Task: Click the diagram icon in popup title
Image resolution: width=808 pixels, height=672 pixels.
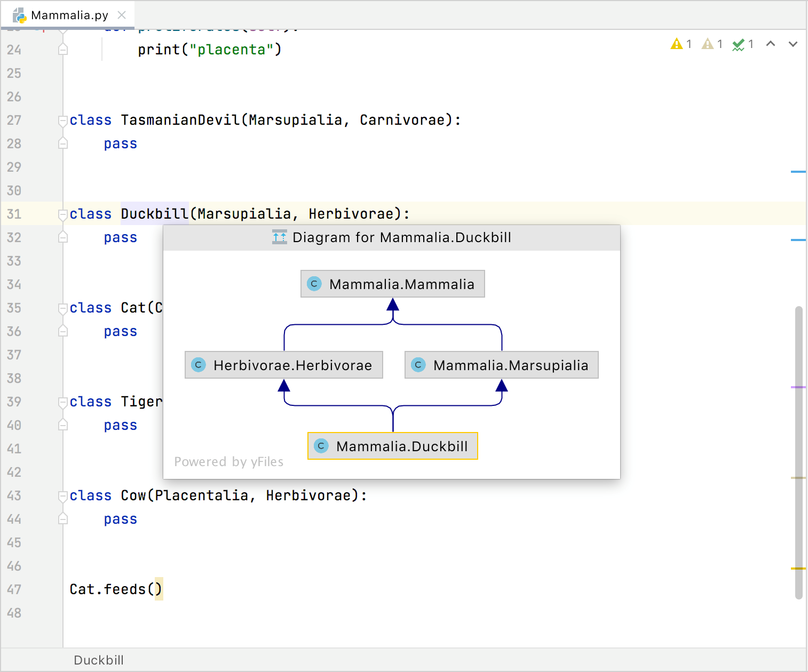Action: pos(280,237)
